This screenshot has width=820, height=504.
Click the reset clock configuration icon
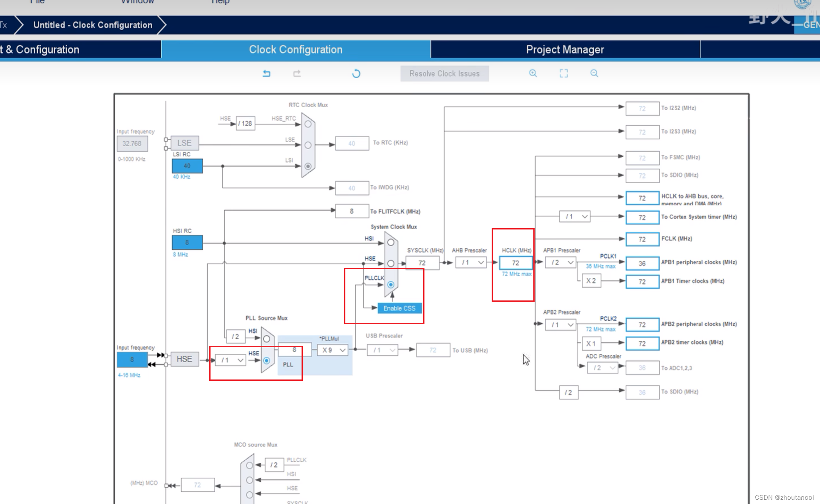click(356, 74)
